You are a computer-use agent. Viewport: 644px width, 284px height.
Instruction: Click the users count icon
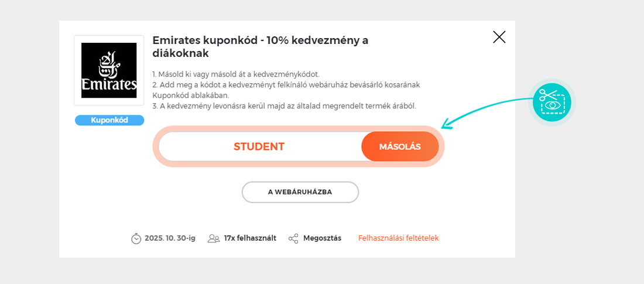(x=214, y=238)
